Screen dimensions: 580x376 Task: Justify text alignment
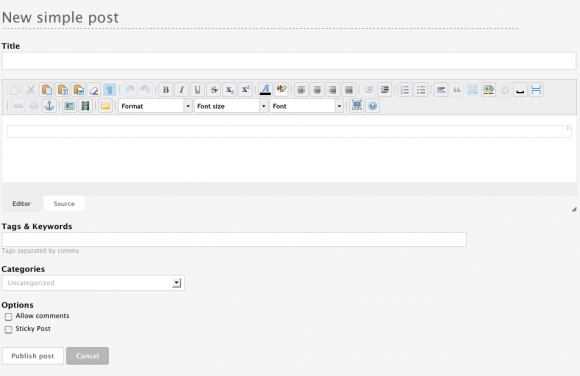tap(348, 90)
